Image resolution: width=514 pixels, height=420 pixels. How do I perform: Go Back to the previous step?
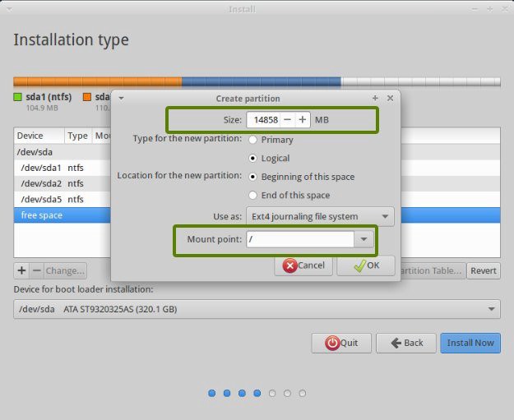tap(405, 343)
